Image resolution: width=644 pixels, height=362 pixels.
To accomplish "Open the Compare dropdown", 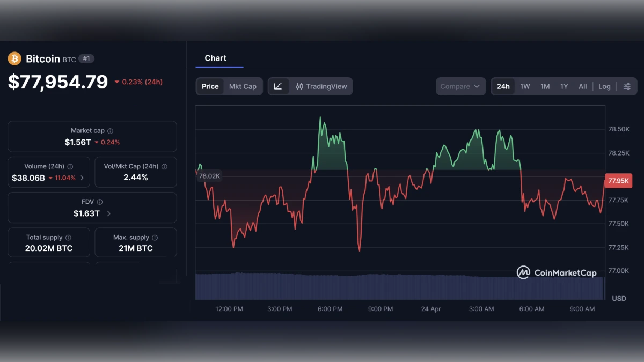I will coord(460,86).
